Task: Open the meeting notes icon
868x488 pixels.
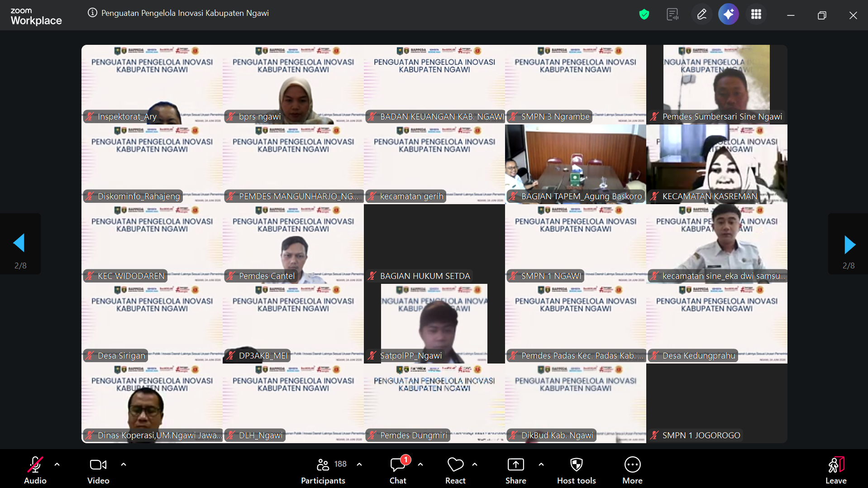Action: coord(672,14)
